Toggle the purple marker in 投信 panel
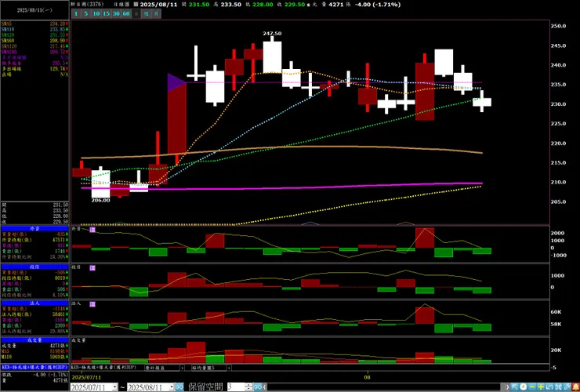580x392 pixels. pyautogui.click(x=92, y=267)
